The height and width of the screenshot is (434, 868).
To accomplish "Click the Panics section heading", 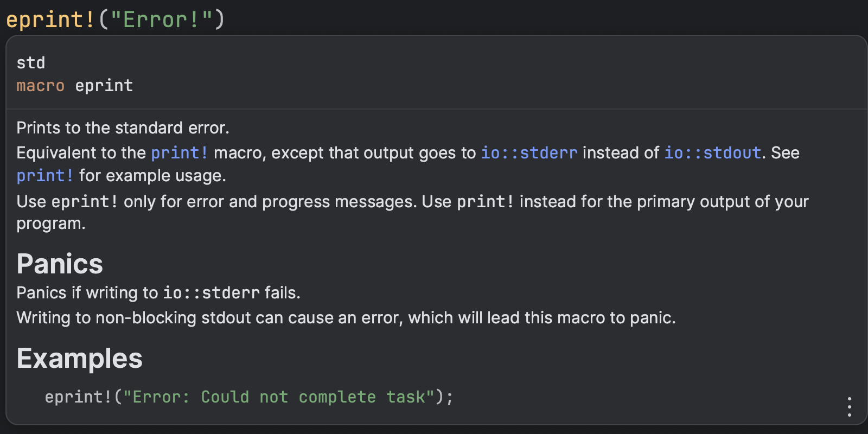I will tap(60, 264).
